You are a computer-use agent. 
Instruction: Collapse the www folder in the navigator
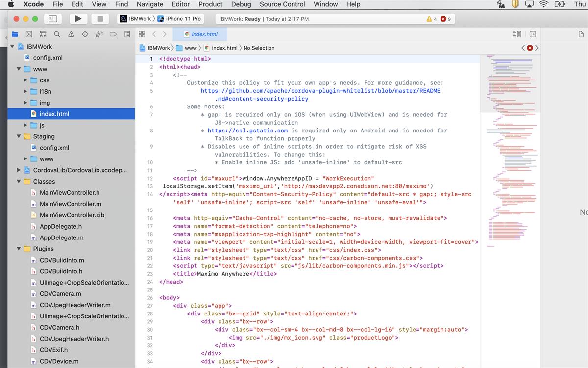pyautogui.click(x=18, y=69)
